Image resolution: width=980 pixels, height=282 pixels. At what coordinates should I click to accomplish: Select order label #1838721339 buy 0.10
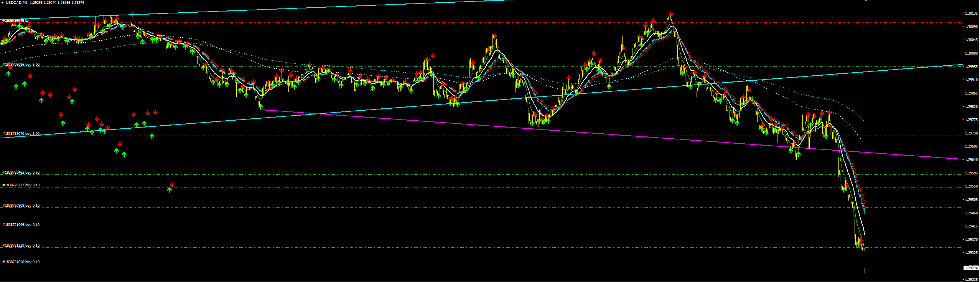click(x=21, y=246)
